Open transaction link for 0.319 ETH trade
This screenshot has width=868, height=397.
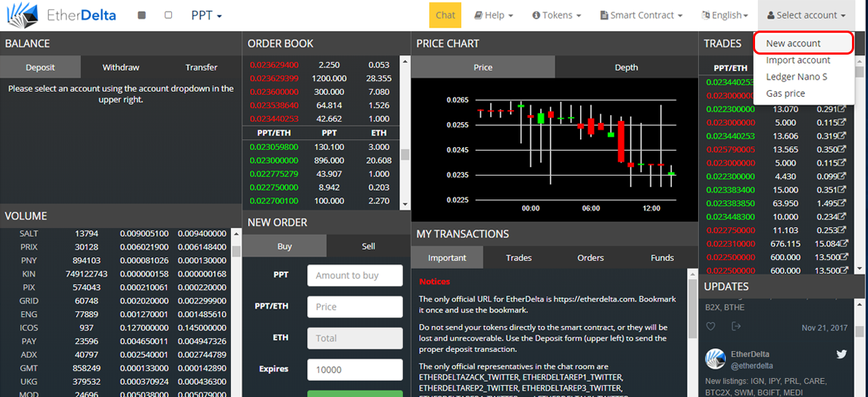click(842, 136)
